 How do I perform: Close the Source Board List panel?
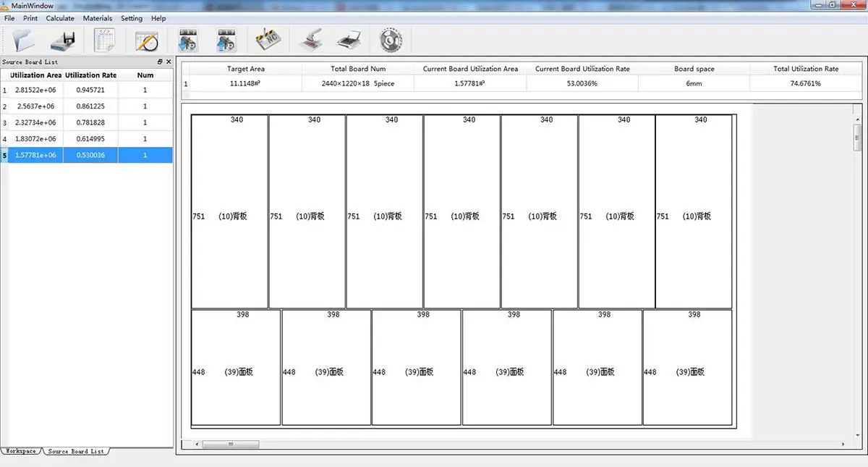pyautogui.click(x=169, y=62)
